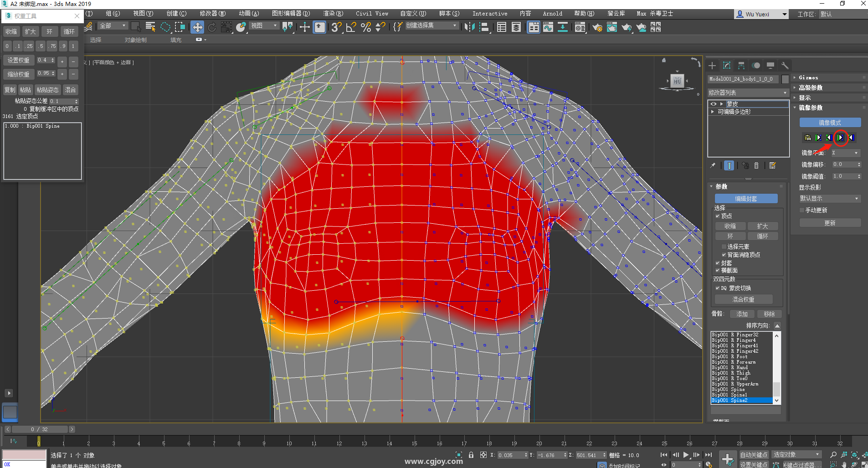Screen dimensions: 868x468
Task: Toggle the 3D Snaps icon
Action: [x=336, y=27]
